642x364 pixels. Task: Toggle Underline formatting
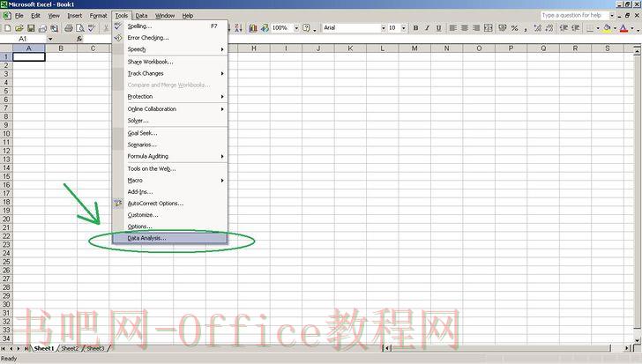(438, 28)
